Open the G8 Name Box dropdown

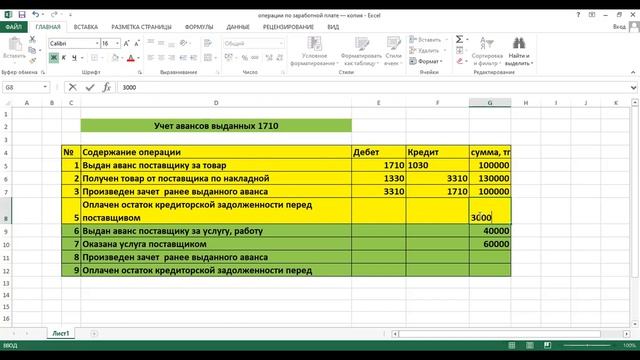(x=45, y=87)
